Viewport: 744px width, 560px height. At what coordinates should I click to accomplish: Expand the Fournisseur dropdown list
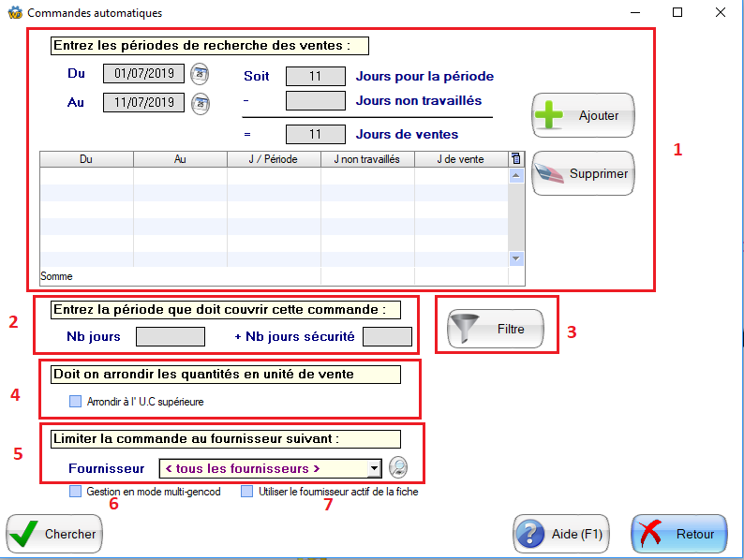pos(374,468)
